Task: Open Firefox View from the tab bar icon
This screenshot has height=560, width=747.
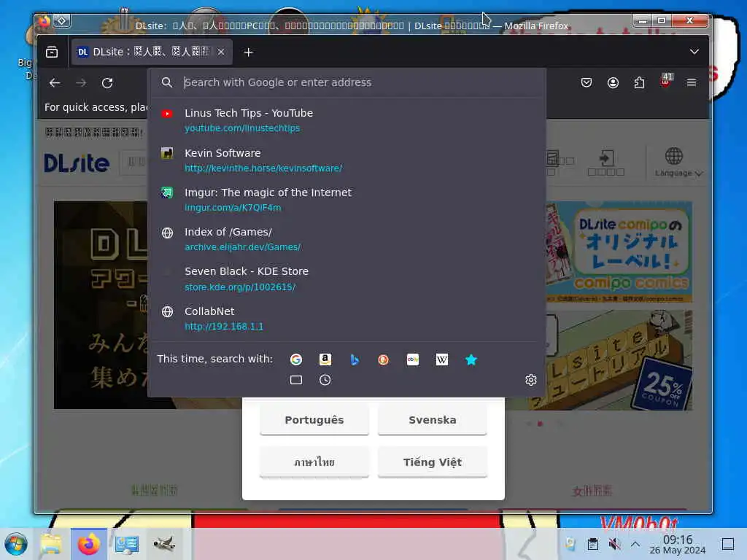Action: pos(52,52)
